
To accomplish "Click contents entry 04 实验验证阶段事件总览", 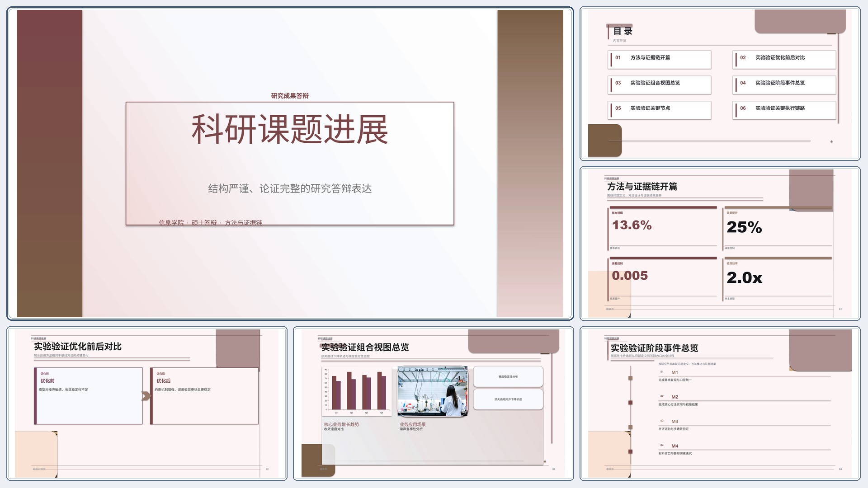I will 784,85.
